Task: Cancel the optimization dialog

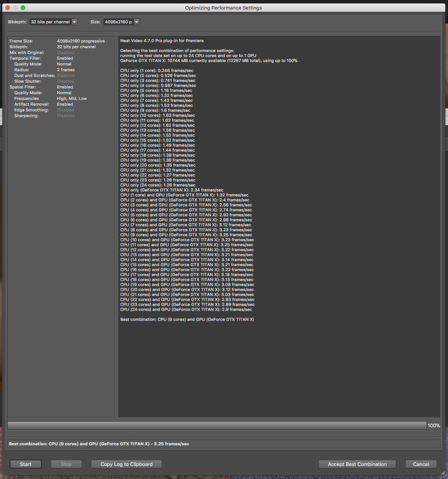Action: [x=421, y=464]
